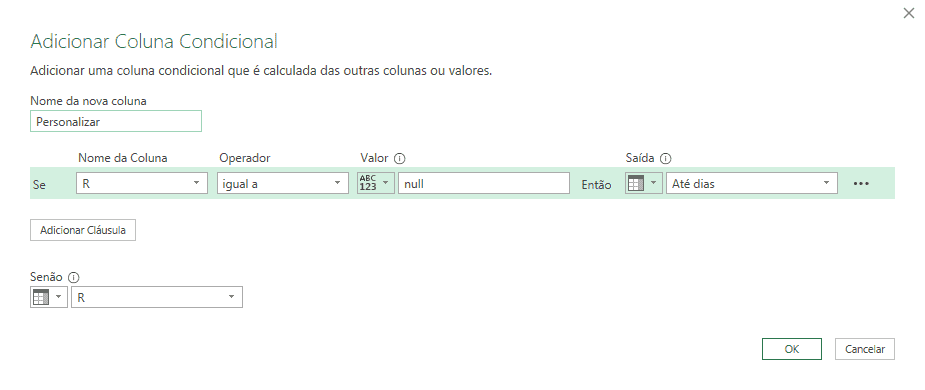Click the info icon next to Senão
Screen dimensions: 925x390
[74, 277]
